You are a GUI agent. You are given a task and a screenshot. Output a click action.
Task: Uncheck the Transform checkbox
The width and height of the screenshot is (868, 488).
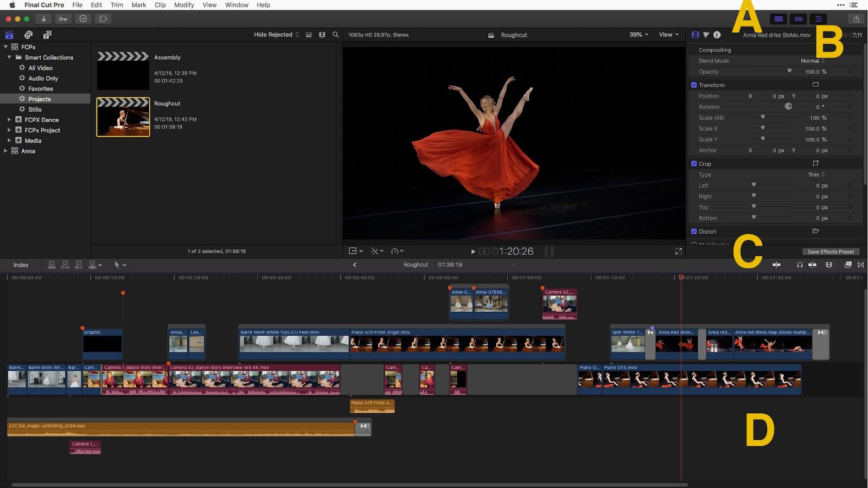coord(694,85)
